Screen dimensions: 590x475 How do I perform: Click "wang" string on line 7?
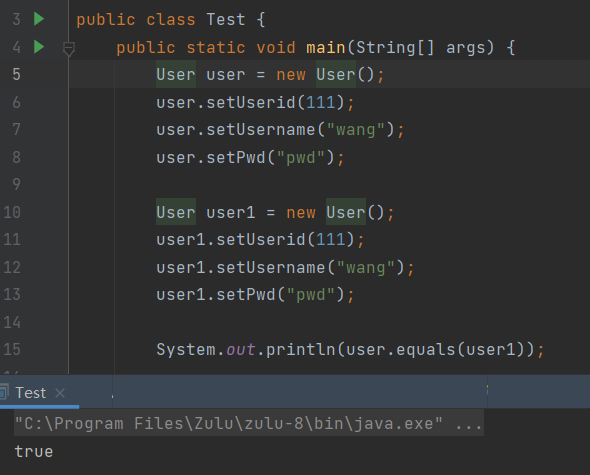[356, 130]
